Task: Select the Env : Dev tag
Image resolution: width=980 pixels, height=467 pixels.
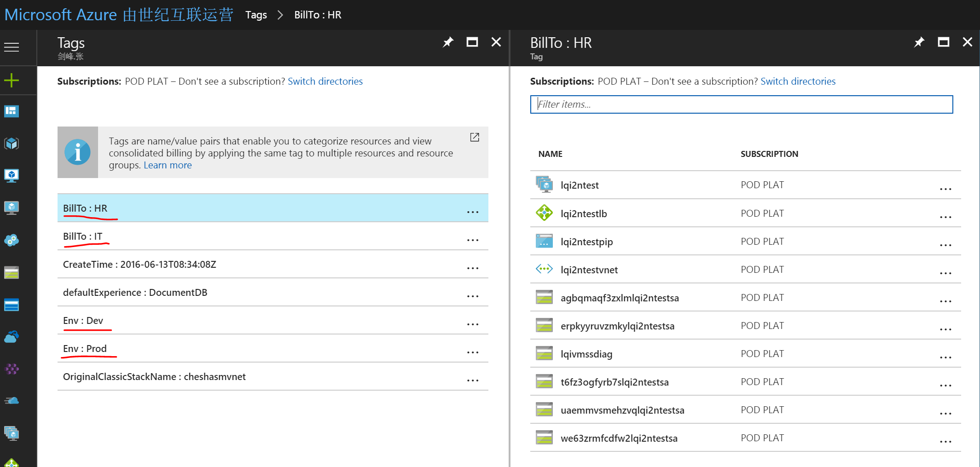Action: (273, 321)
